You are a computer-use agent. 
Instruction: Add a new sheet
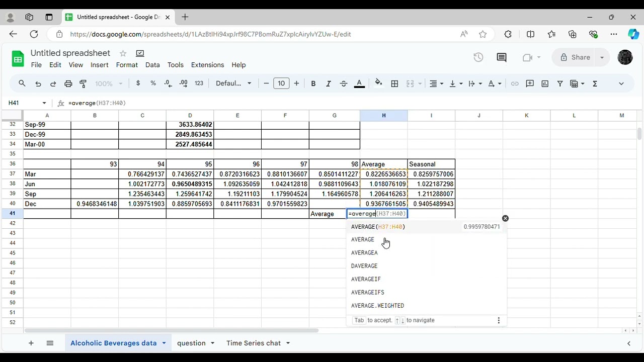coord(31,343)
